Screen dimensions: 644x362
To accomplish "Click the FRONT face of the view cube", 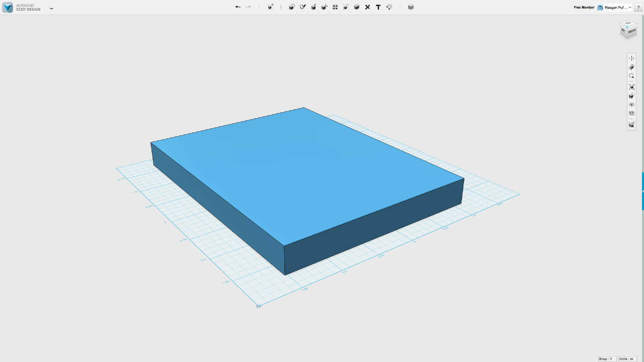I will tap(632, 32).
